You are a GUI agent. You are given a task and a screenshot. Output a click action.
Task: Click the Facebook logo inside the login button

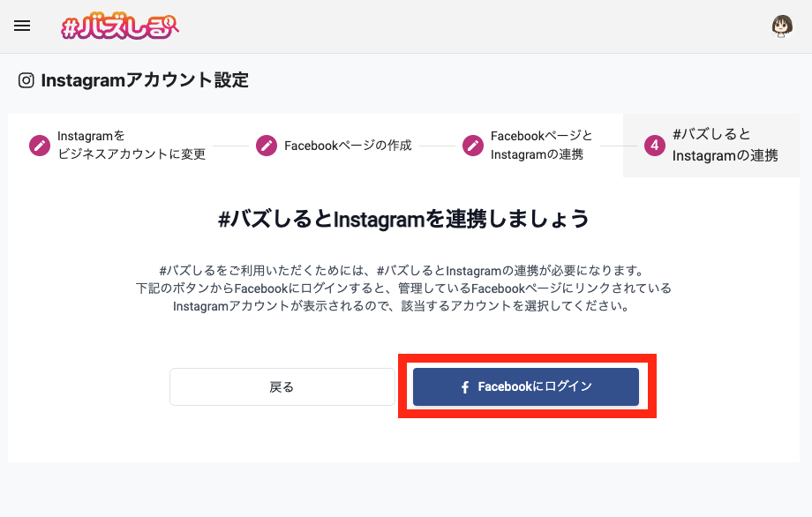point(465,386)
